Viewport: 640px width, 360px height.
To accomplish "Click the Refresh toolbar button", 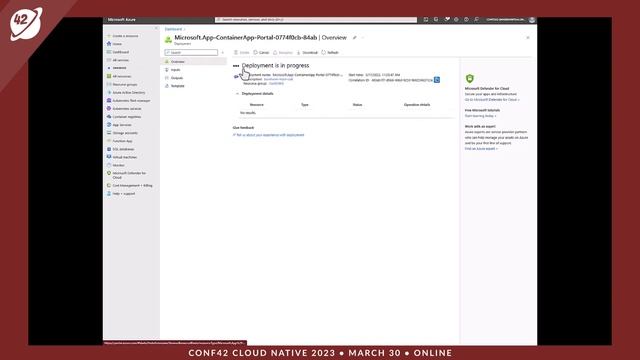I will 330,53.
